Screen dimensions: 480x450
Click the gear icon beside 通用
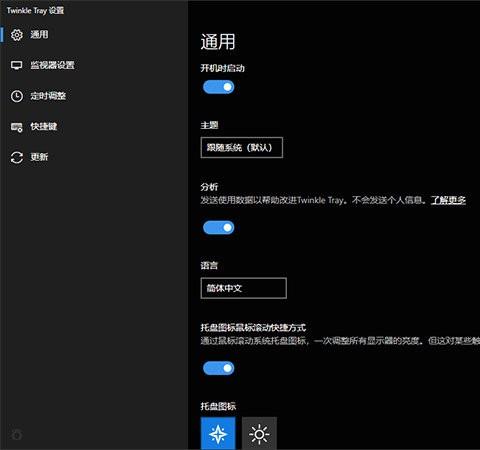(17, 35)
